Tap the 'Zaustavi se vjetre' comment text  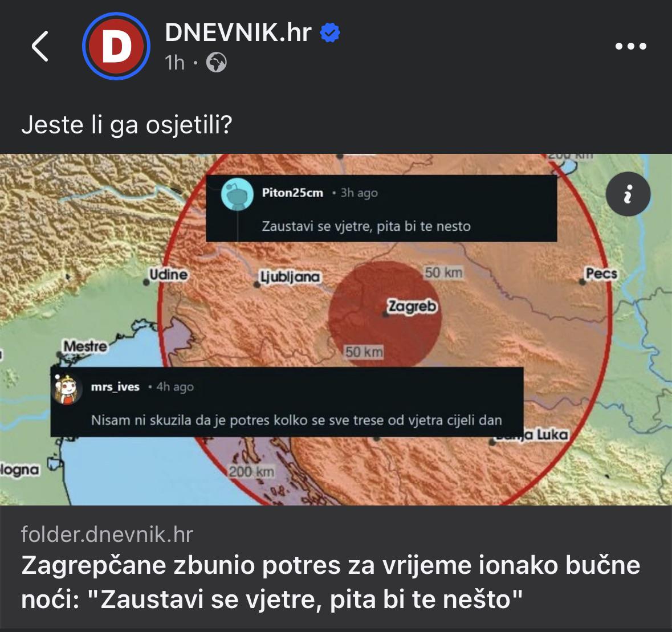point(366,226)
